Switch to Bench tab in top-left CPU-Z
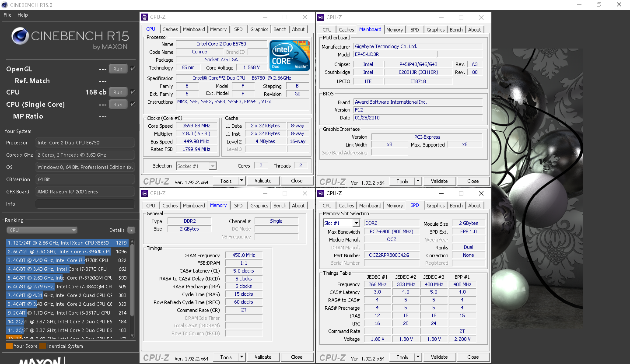Viewport: 630px width, 364px height. (x=280, y=29)
